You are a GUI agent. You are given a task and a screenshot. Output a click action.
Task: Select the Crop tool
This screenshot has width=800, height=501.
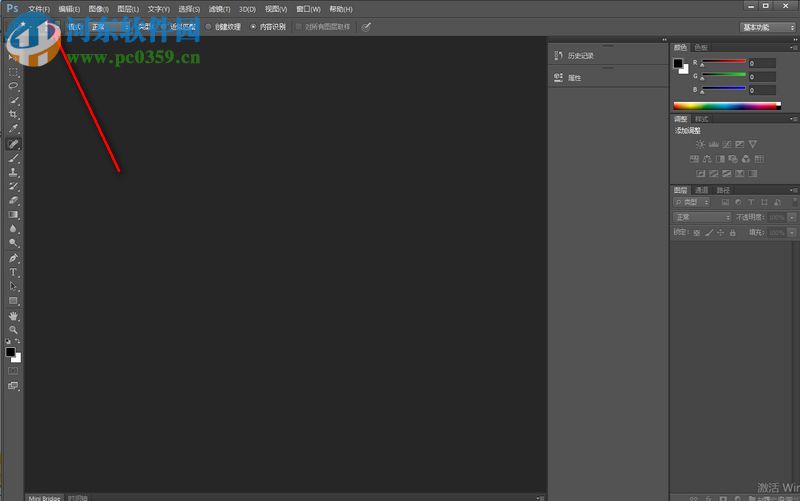pos(13,114)
